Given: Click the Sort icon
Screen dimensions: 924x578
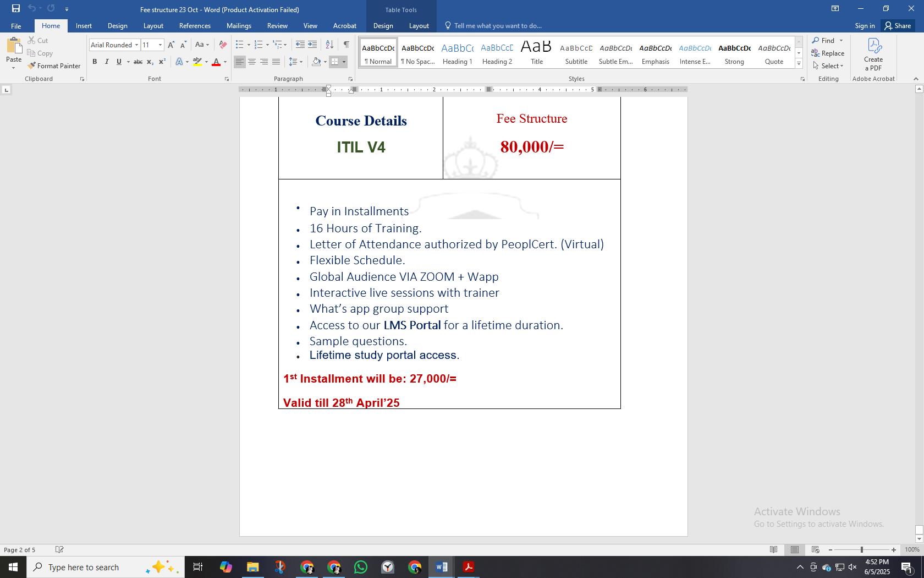Looking at the screenshot, I should pos(329,45).
